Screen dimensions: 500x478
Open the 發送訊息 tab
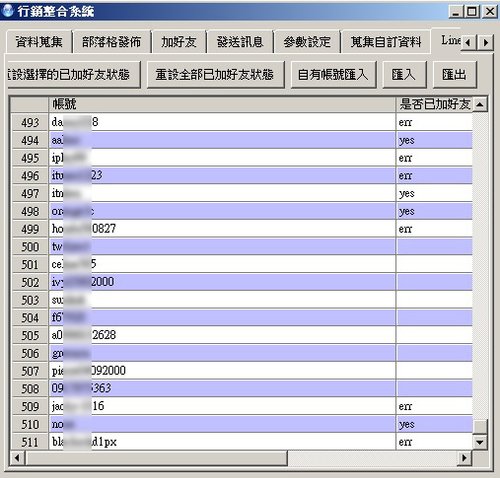[240, 42]
